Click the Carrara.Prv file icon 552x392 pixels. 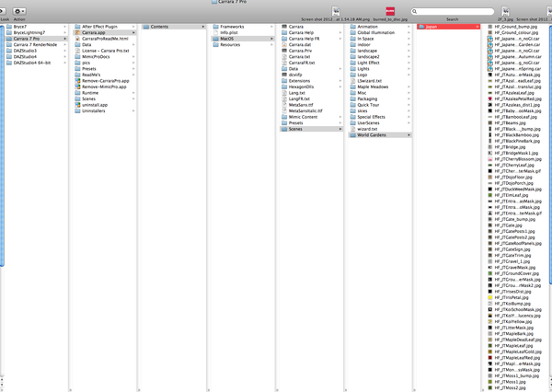pyautogui.click(x=284, y=51)
